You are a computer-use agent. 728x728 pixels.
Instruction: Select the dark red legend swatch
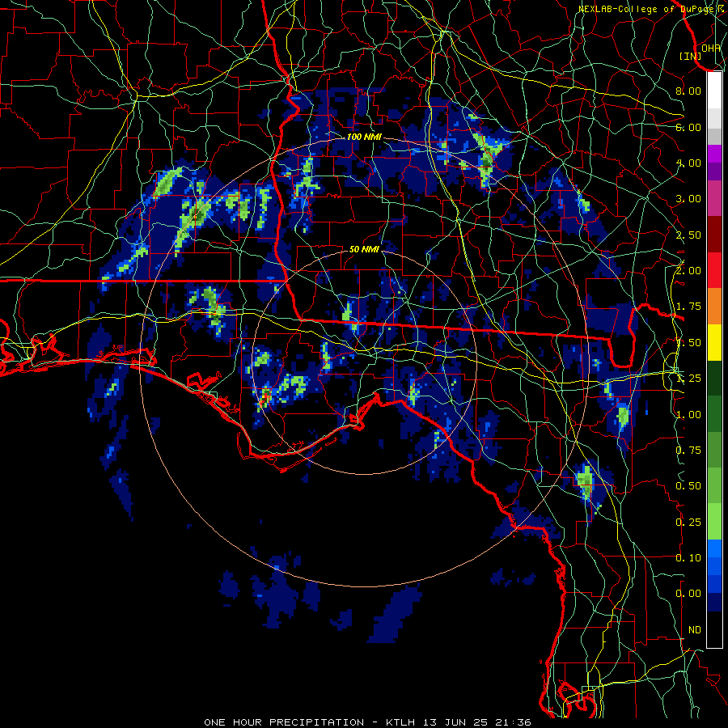click(x=714, y=235)
